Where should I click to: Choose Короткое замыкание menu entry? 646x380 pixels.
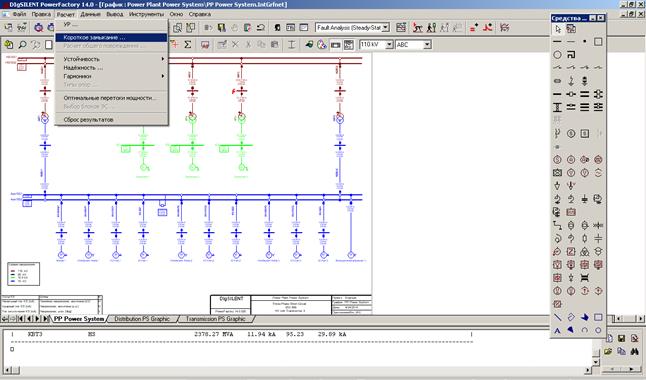click(x=112, y=38)
